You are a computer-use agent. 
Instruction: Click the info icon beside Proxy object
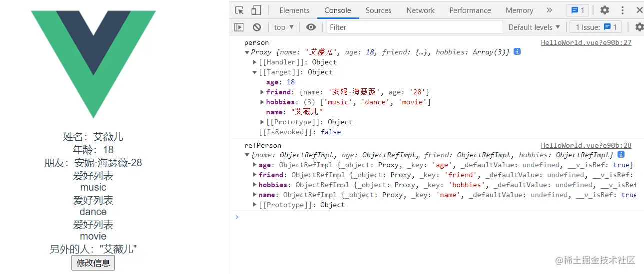[517, 51]
